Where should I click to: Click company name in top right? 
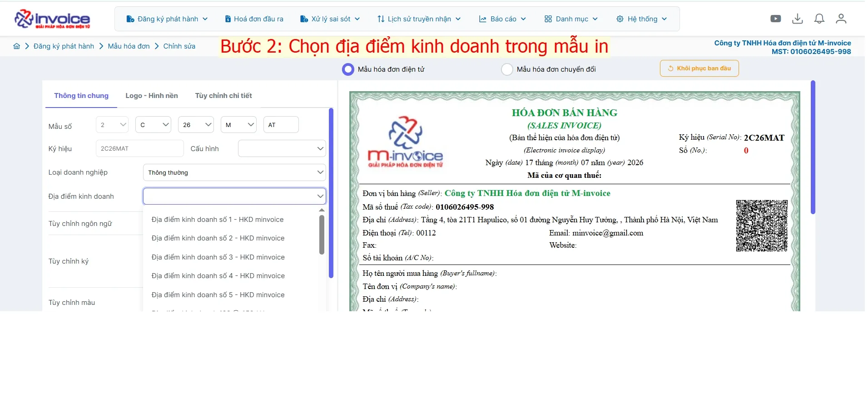coord(782,43)
